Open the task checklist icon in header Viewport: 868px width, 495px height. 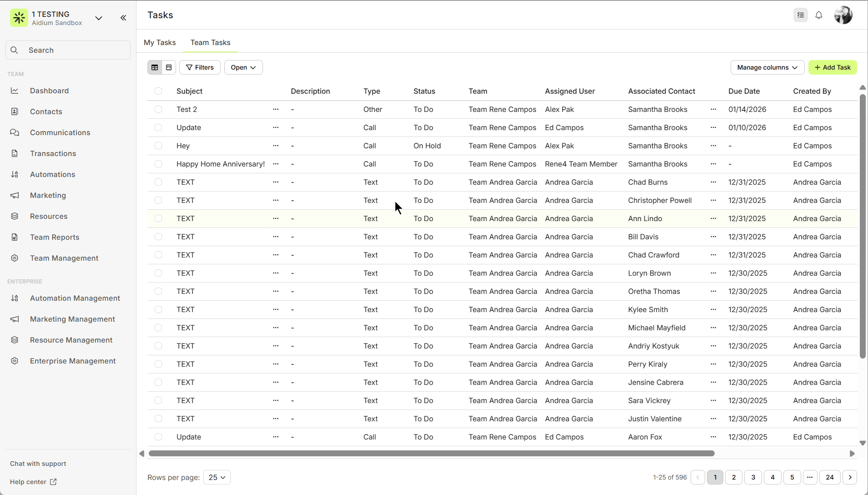point(801,15)
